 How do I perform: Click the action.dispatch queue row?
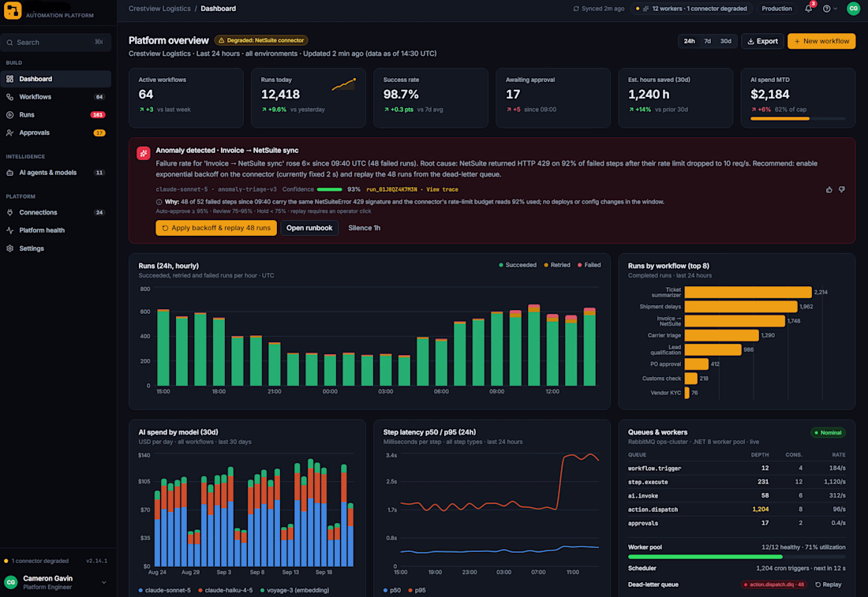pos(736,509)
